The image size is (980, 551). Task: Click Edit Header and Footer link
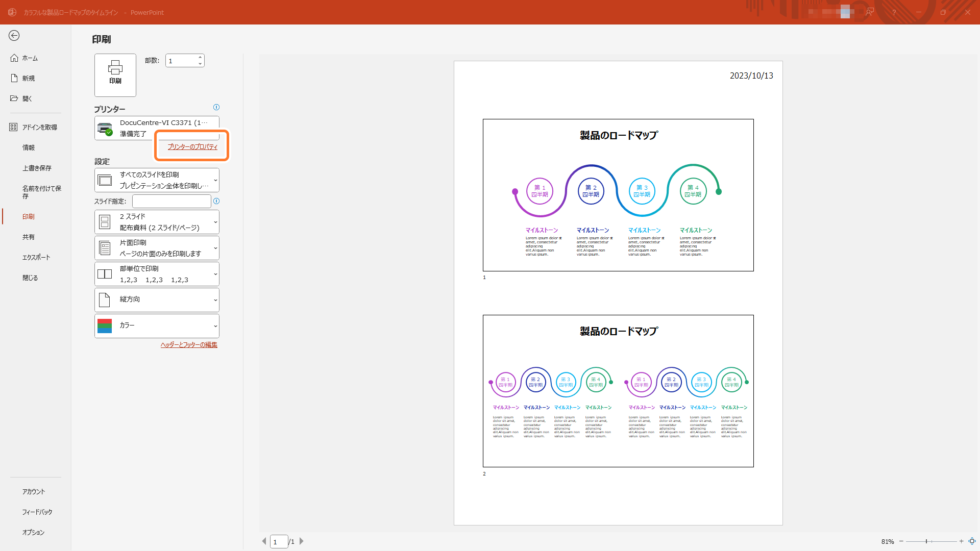pos(189,345)
